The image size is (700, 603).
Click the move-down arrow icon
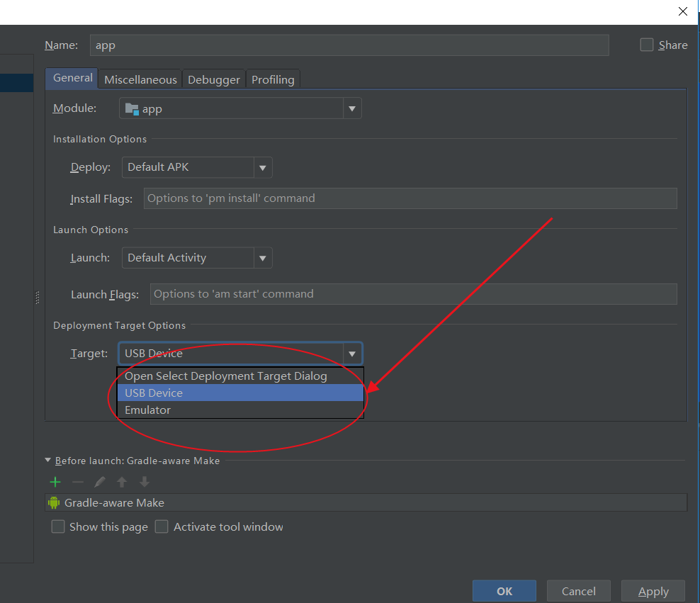coord(145,482)
